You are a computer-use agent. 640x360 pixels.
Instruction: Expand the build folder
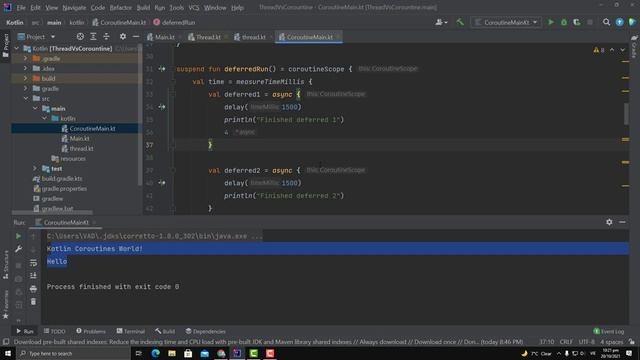(26, 78)
